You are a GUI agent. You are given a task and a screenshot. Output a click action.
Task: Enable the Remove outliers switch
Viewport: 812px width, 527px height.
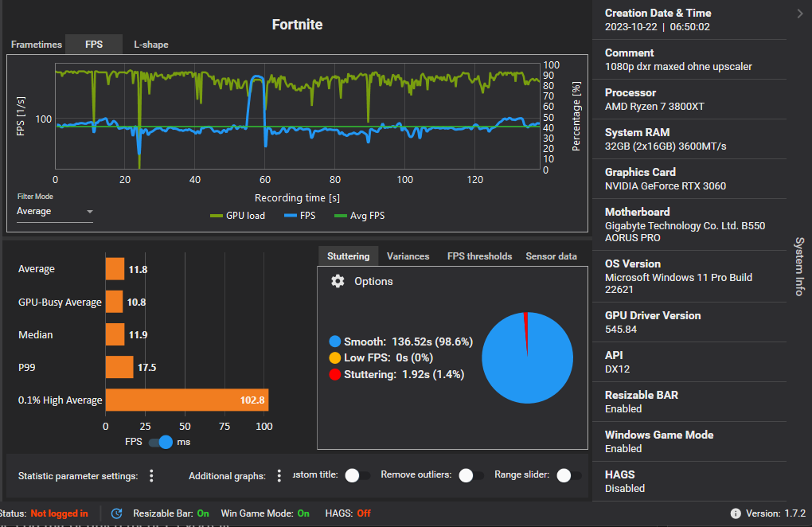tap(471, 475)
